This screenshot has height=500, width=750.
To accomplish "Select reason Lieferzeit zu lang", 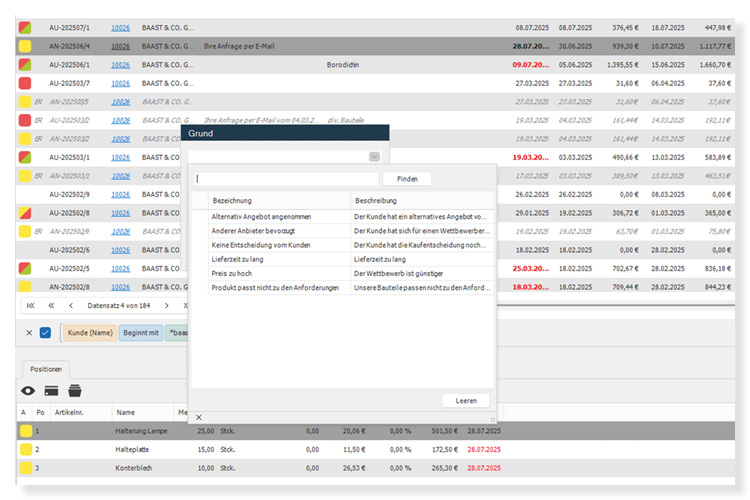I will (x=237, y=259).
